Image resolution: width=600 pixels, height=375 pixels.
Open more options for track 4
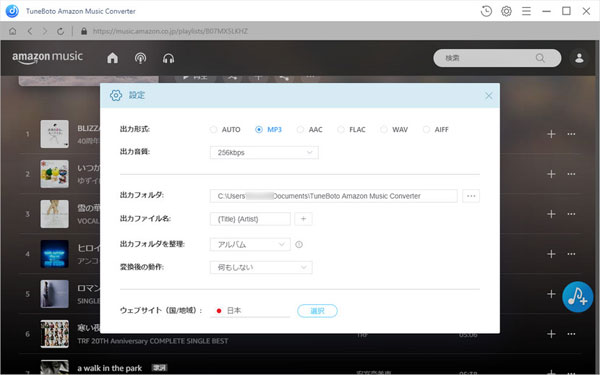pos(571,254)
